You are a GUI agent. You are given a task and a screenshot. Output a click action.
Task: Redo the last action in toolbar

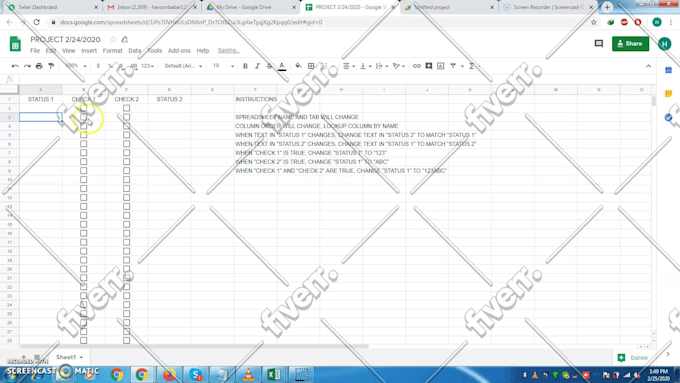coord(27,66)
